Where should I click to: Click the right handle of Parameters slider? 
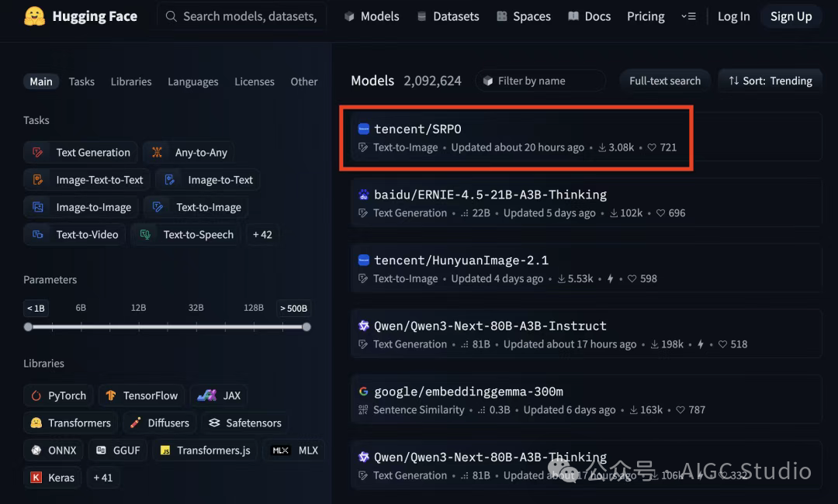(306, 326)
